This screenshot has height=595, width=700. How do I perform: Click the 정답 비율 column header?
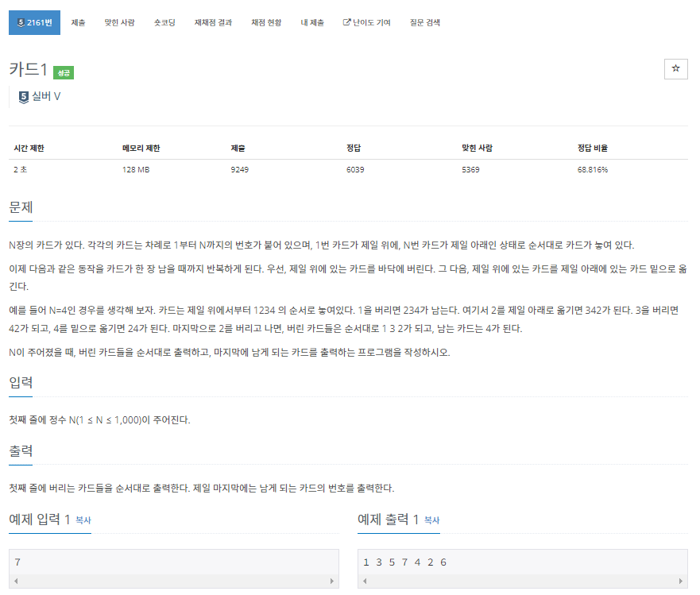coord(593,149)
